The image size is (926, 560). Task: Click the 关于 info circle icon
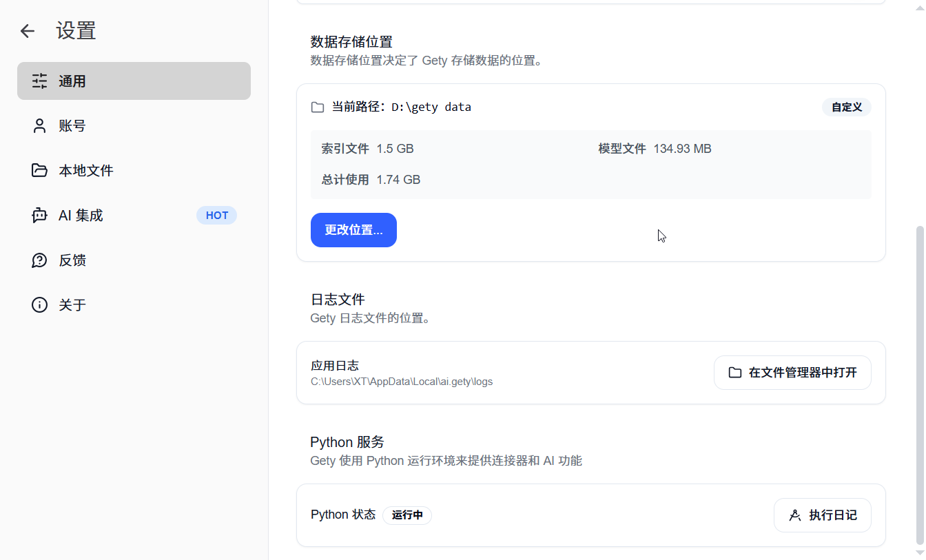coord(40,305)
